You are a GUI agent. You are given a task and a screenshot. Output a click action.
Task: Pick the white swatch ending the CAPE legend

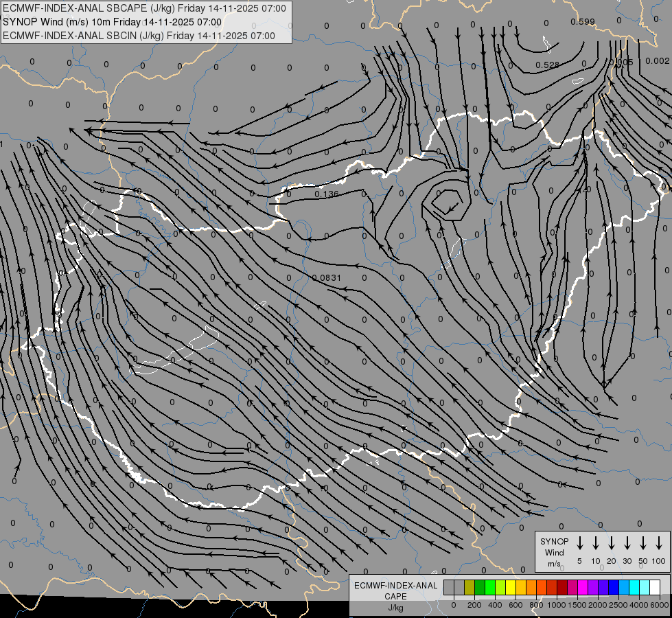655,588
